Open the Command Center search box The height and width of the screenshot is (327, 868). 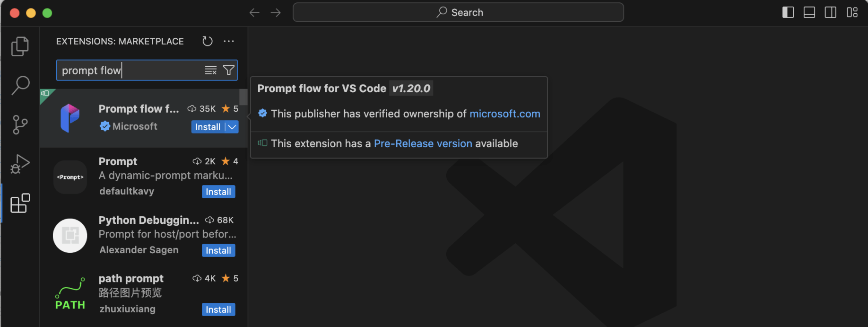[458, 12]
